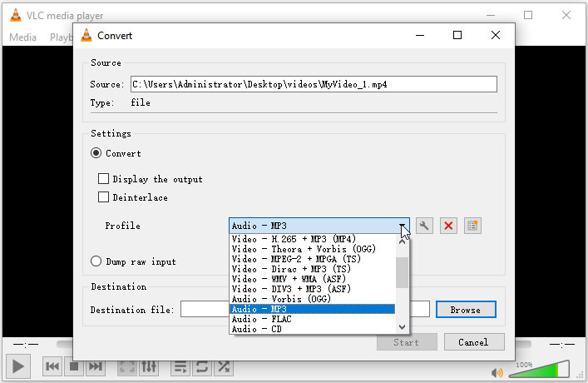Open the Playback menu in VLC
588x383 pixels.
61,37
